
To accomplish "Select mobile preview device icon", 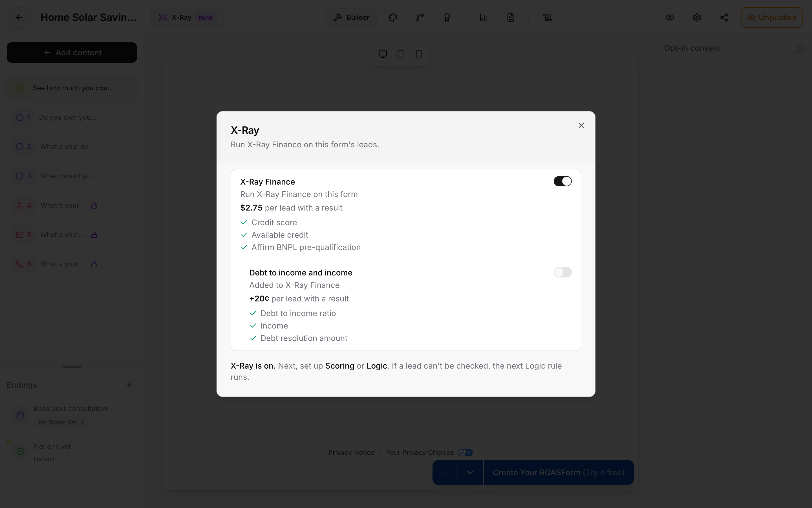I will [x=419, y=54].
